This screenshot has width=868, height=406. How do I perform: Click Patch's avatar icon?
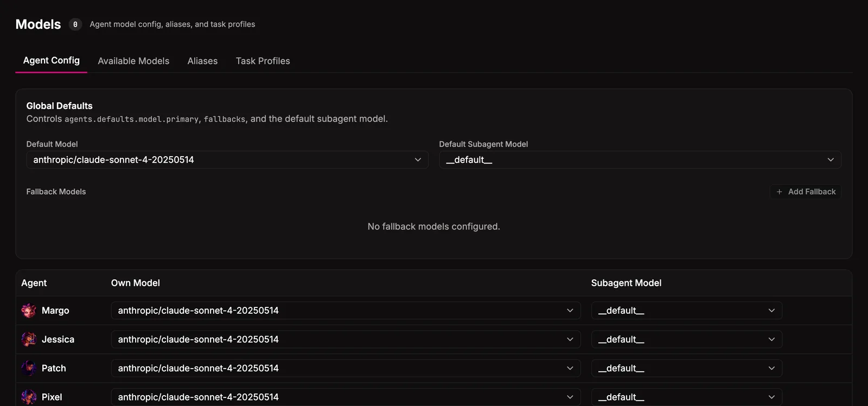[x=29, y=368]
